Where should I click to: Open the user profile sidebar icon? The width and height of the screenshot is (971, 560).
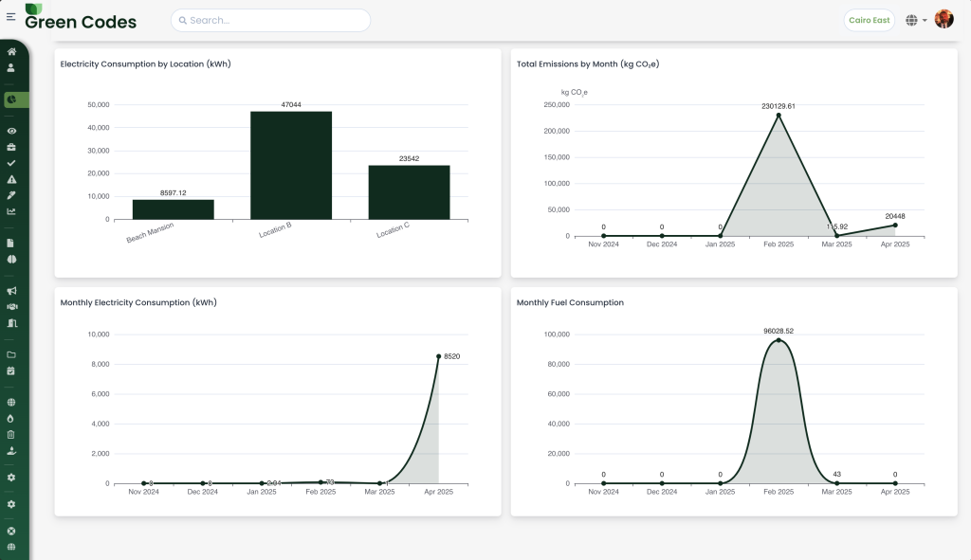pos(11,68)
